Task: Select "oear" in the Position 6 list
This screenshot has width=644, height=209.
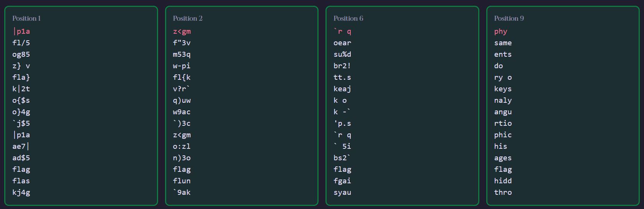Action: 342,43
